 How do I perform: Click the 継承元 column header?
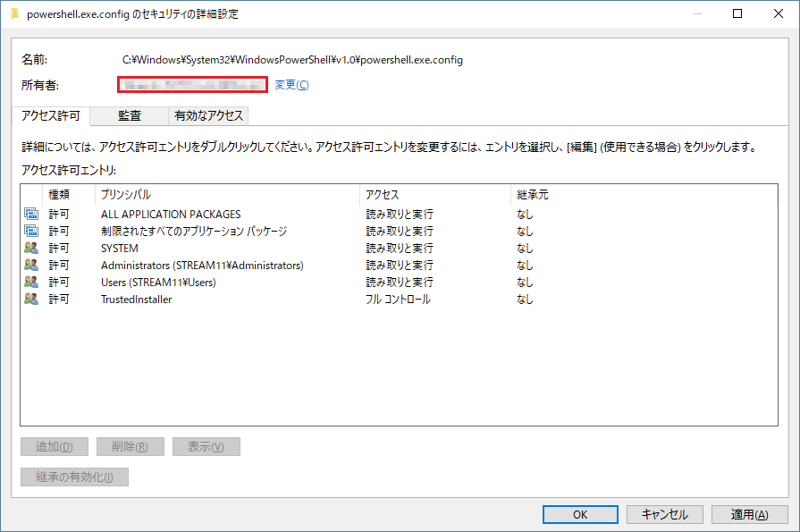pyautogui.click(x=532, y=194)
